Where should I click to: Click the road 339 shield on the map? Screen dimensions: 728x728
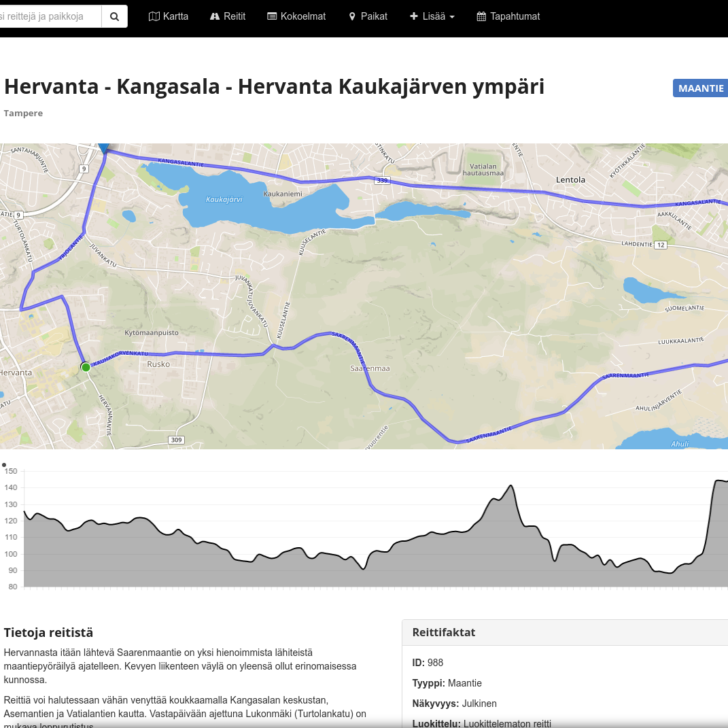382,180
